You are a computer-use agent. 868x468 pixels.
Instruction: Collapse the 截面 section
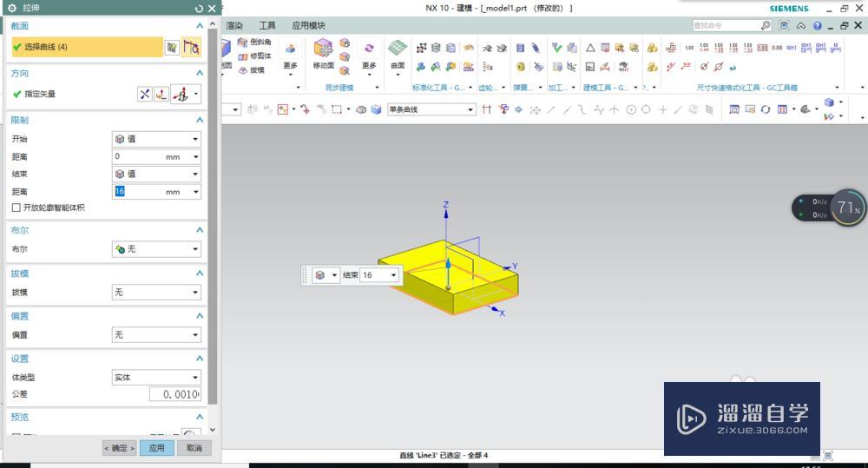pyautogui.click(x=200, y=25)
